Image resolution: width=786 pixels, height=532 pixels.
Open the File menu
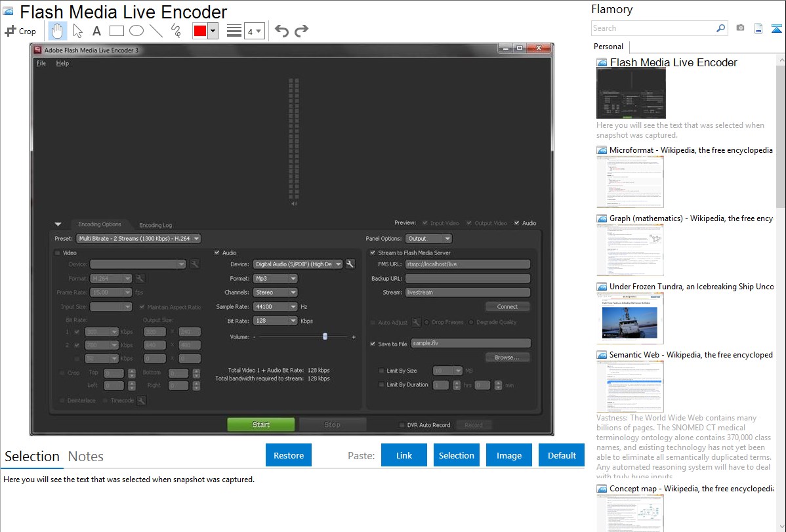pyautogui.click(x=41, y=63)
